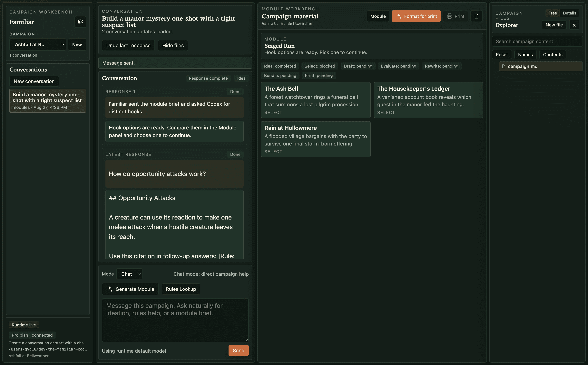Viewport: 588px width, 365px height.
Task: Click the file icon next to campaign.md
Action: pos(504,66)
